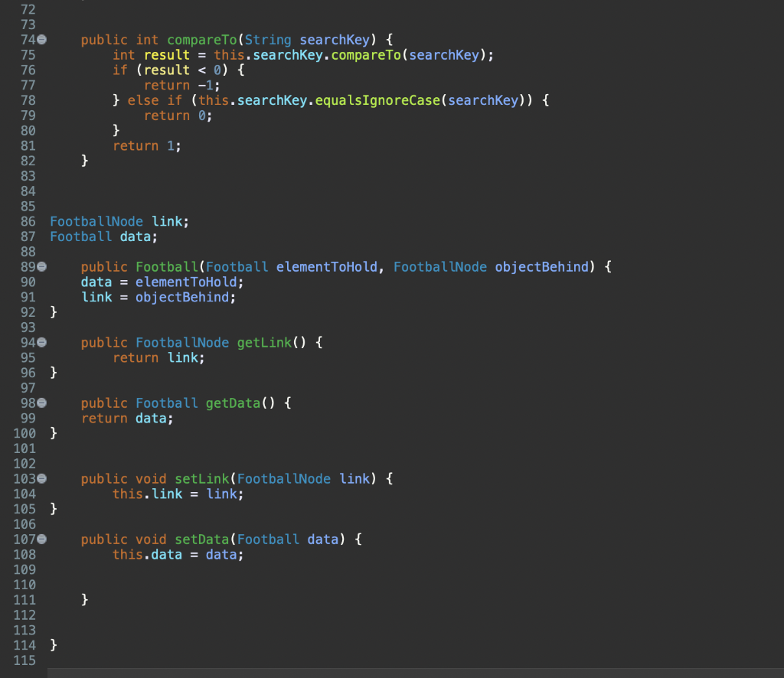The width and height of the screenshot is (784, 678).
Task: Collapse the compareTo method fold at line 74
Action: pos(42,40)
